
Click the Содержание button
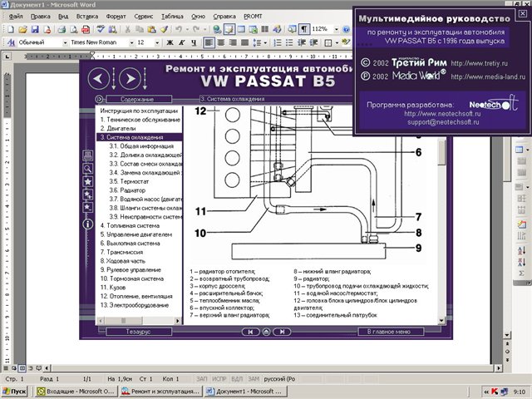(x=139, y=99)
